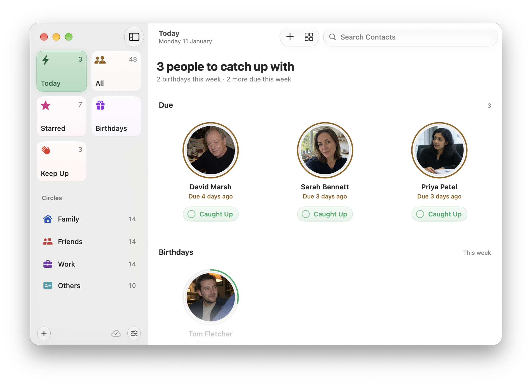Screen dimensions: 532x392
Task: Add a new contact with the plus toolbar icon
Action: pos(290,37)
